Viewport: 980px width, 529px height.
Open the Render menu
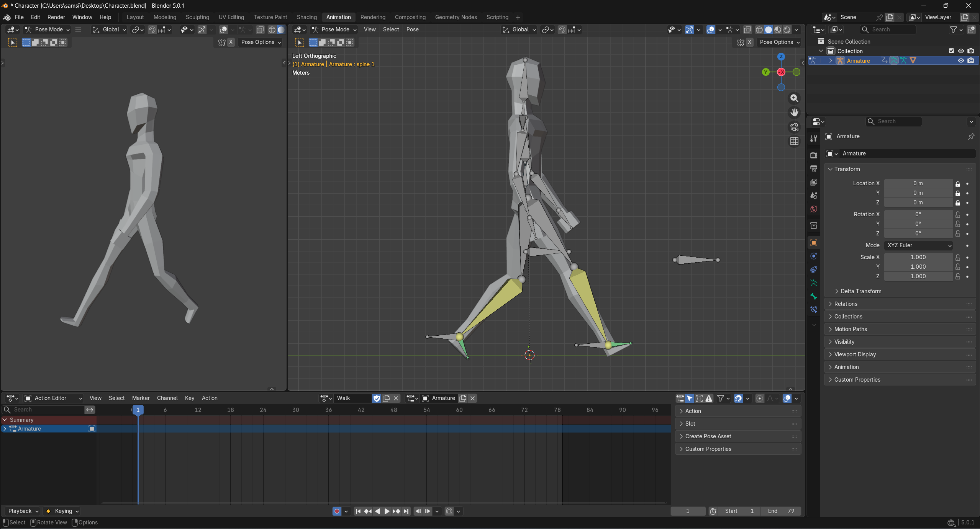coord(56,17)
